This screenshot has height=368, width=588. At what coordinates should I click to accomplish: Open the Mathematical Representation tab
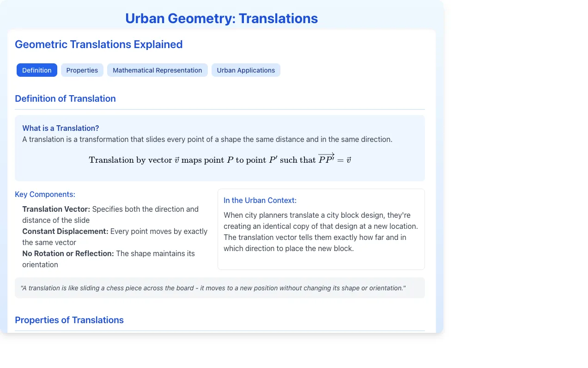pyautogui.click(x=158, y=70)
